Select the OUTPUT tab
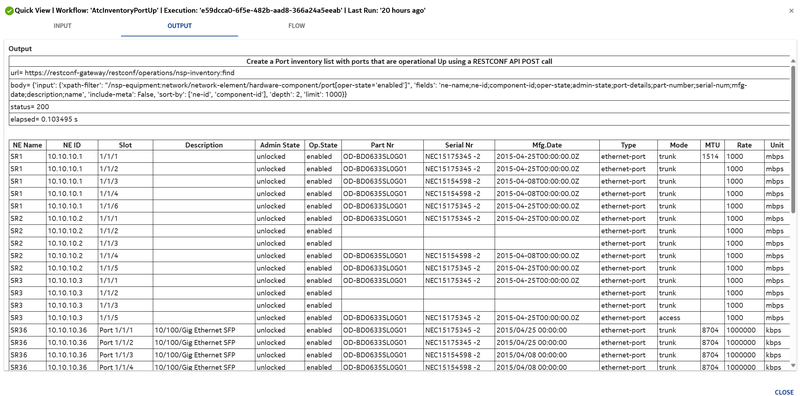 pyautogui.click(x=180, y=26)
